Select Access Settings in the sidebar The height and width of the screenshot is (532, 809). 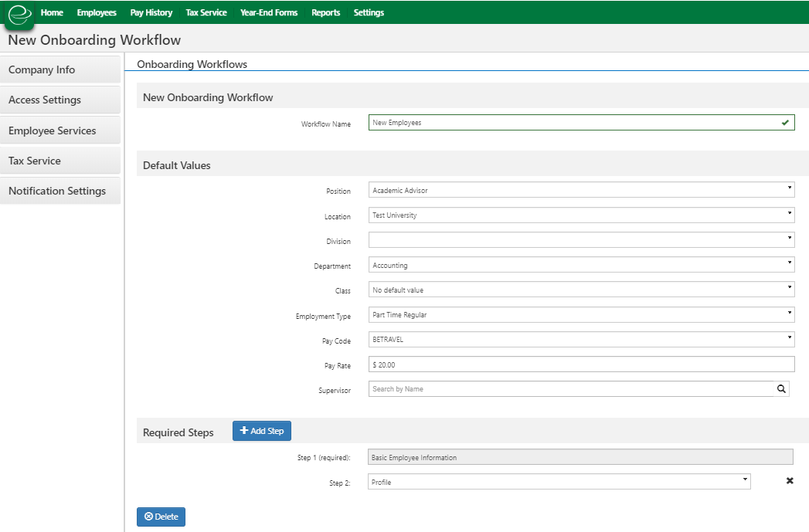[60, 100]
